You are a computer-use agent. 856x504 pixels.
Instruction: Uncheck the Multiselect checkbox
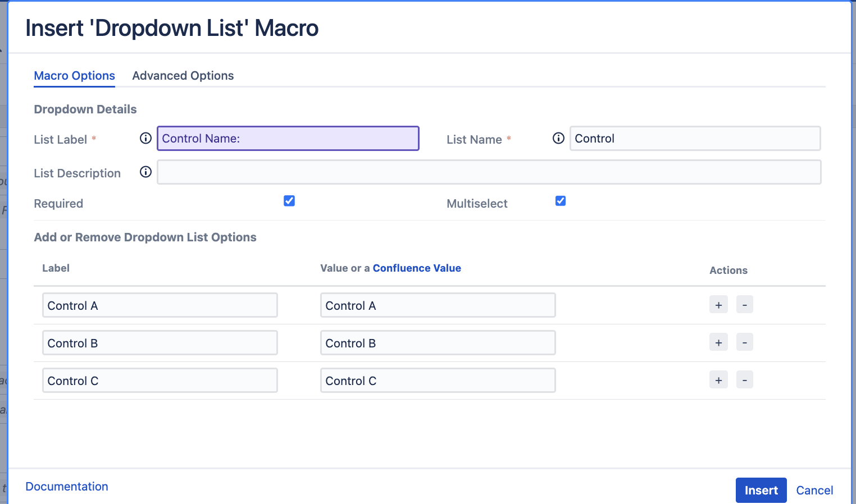(x=561, y=201)
